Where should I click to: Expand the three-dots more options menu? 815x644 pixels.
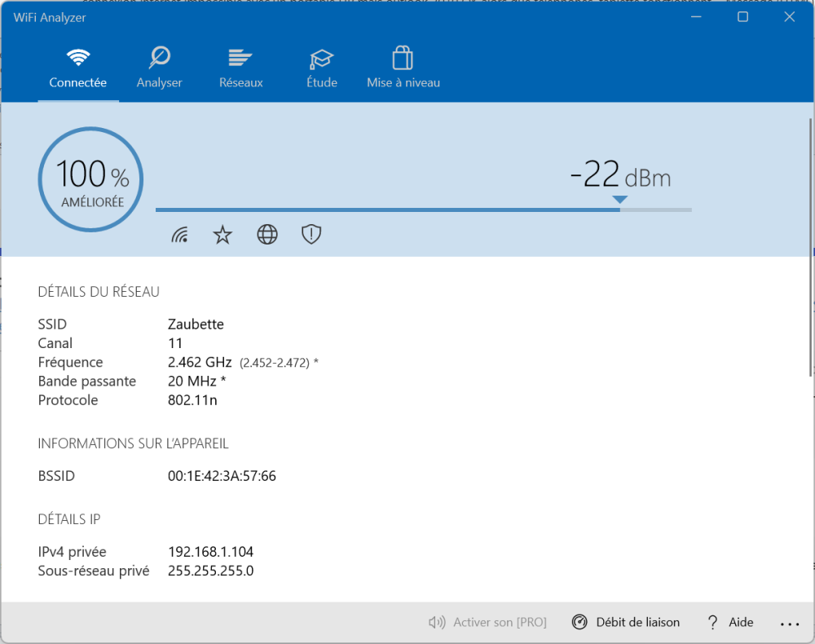[x=789, y=624]
